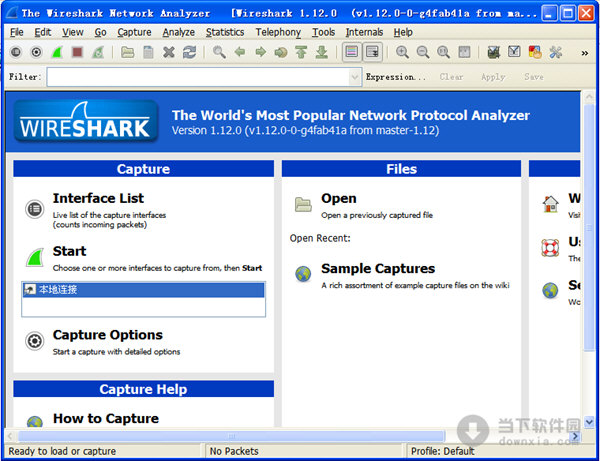Open How to Capture help link

(106, 419)
